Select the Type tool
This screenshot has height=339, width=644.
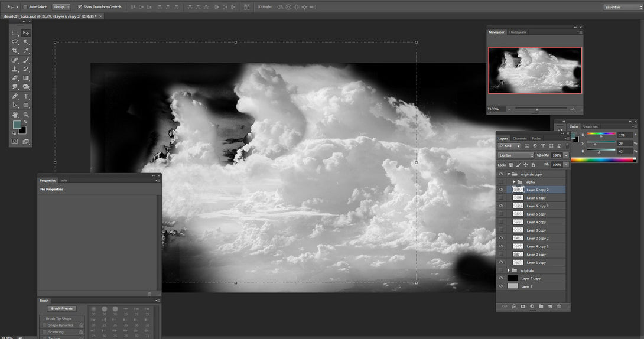pos(26,96)
